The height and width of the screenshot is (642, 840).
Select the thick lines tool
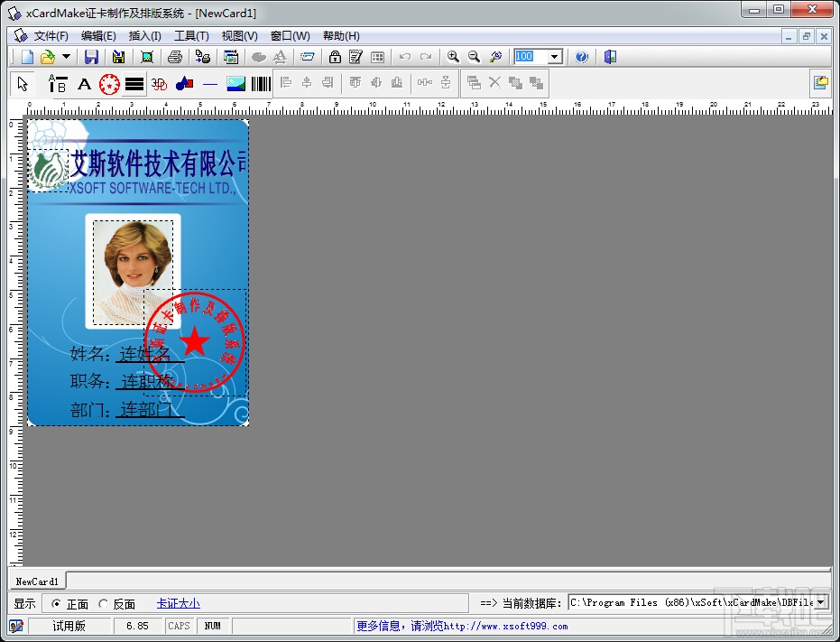coord(134,84)
